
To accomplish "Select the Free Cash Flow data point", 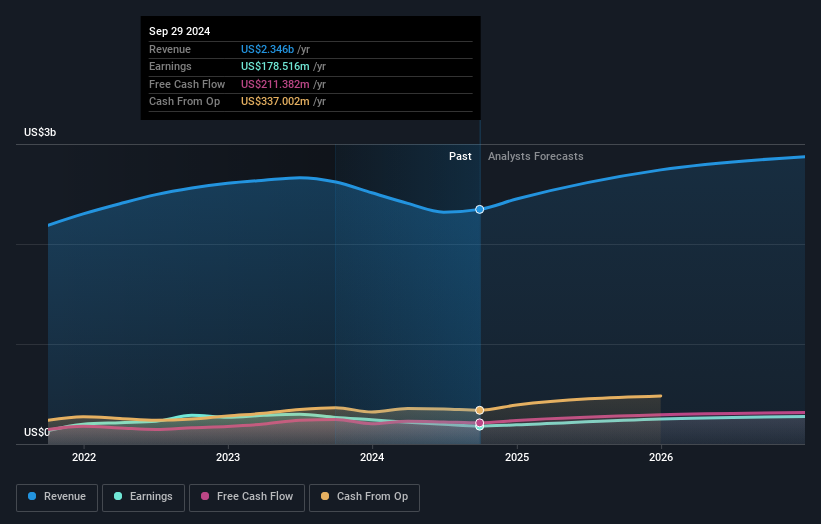I will pos(480,422).
